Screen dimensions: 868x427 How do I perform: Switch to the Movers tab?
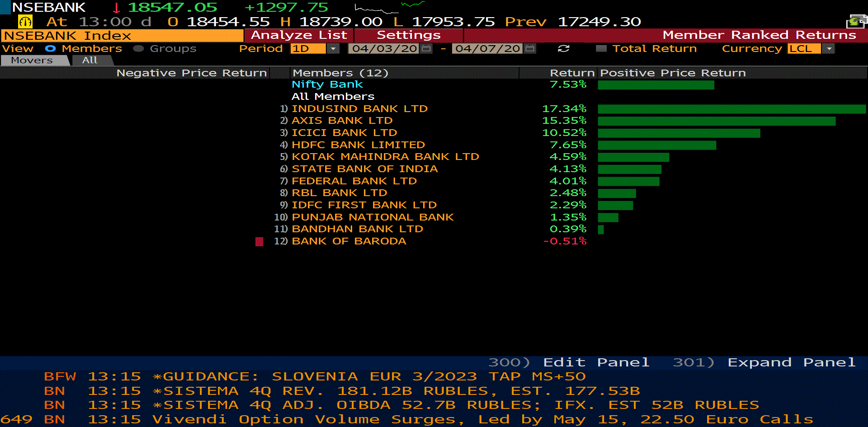pyautogui.click(x=33, y=60)
